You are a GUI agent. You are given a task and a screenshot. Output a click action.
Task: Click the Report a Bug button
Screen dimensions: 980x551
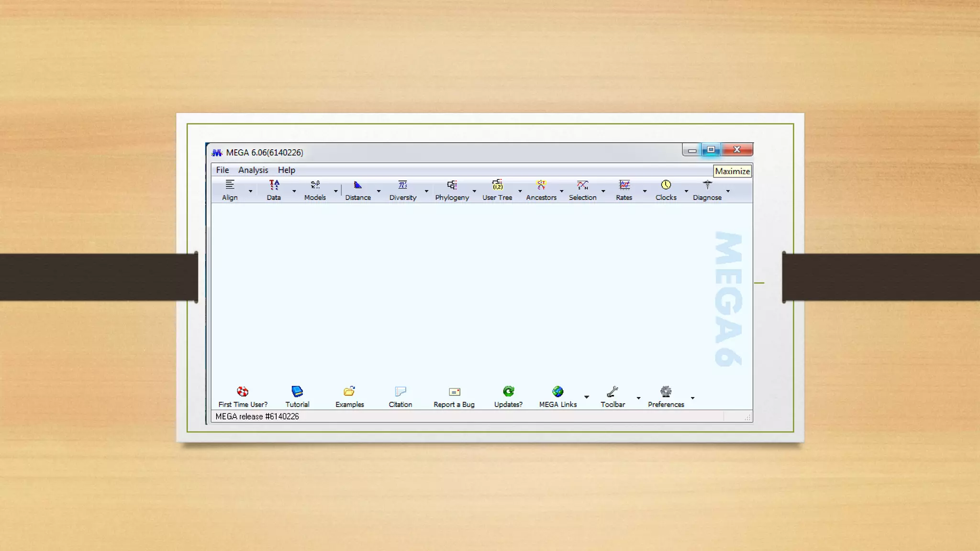[454, 397]
